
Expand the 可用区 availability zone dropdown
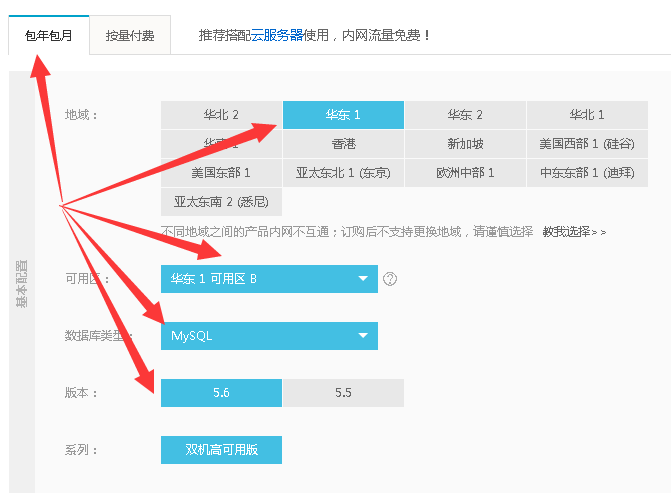pos(269,279)
